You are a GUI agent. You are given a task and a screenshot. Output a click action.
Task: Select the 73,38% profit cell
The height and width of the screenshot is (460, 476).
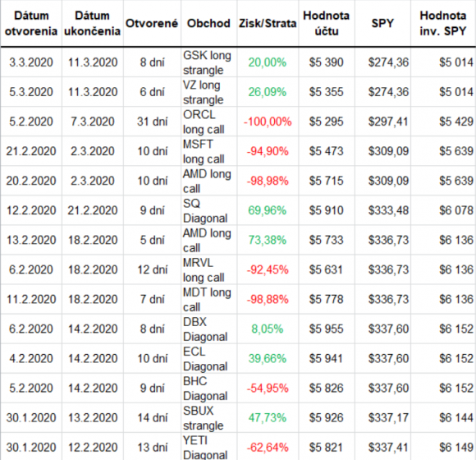click(268, 241)
